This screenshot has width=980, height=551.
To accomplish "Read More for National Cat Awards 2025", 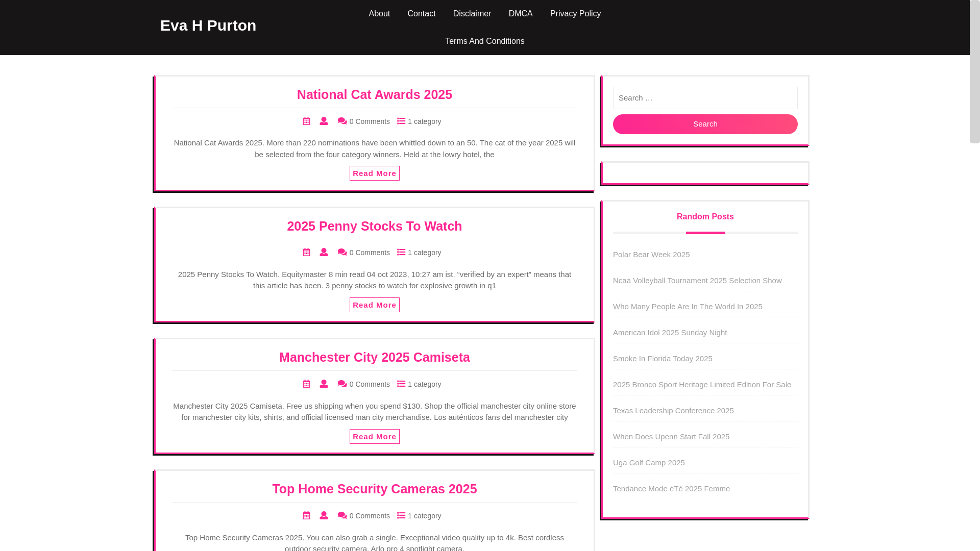I will tap(375, 173).
